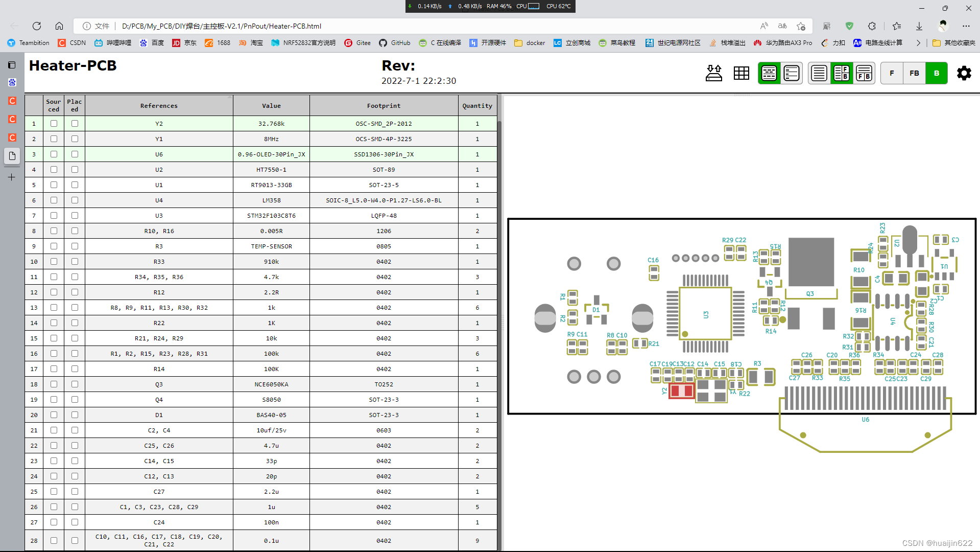Screen dimensions: 980x552
Task: Open the Edge three-dot menu
Action: 966,26
